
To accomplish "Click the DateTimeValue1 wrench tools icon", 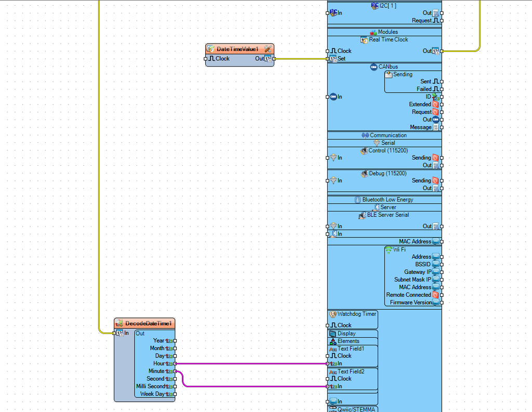I will pos(268,49).
